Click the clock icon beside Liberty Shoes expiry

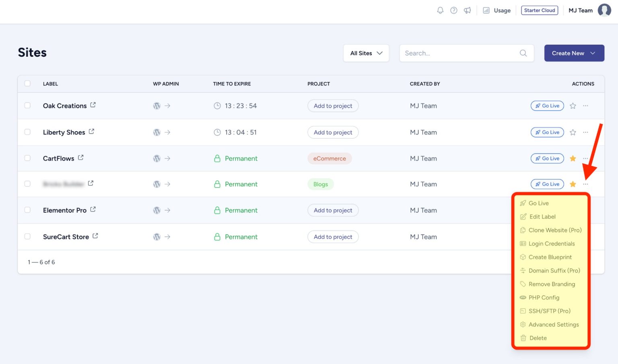coord(217,132)
